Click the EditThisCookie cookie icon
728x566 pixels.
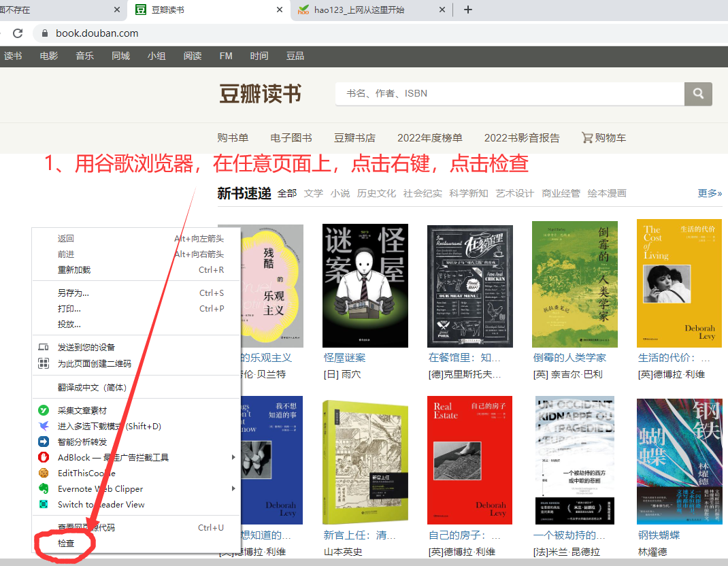point(43,473)
